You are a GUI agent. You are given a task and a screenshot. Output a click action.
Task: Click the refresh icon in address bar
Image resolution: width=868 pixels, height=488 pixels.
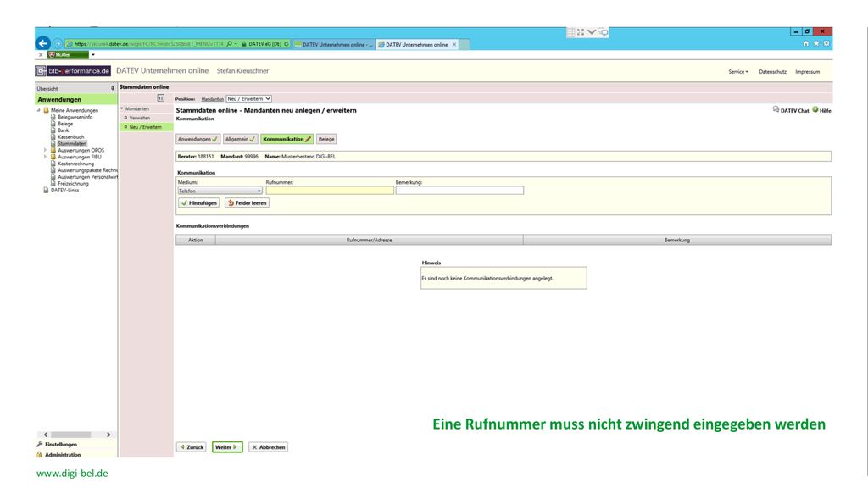click(287, 44)
